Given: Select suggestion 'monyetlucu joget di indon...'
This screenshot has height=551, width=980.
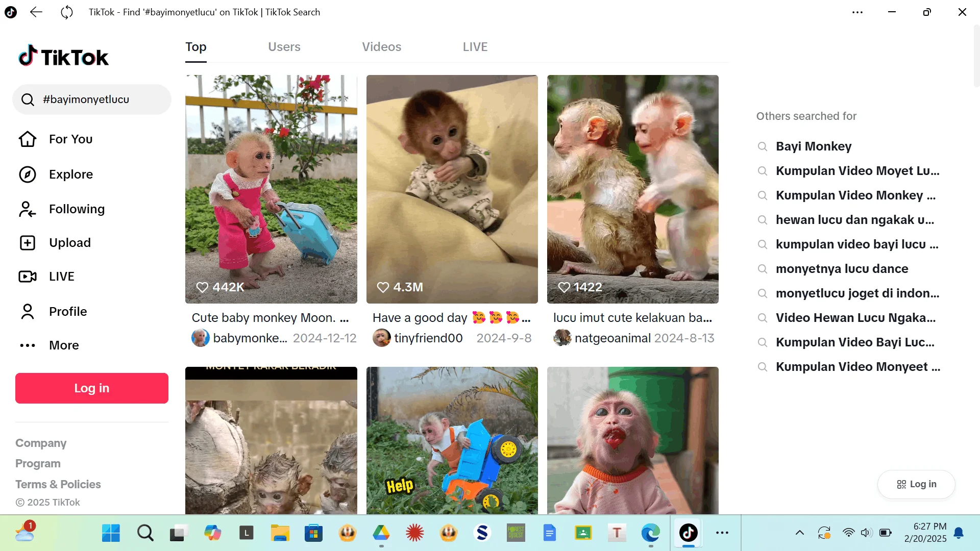Looking at the screenshot, I should (857, 293).
